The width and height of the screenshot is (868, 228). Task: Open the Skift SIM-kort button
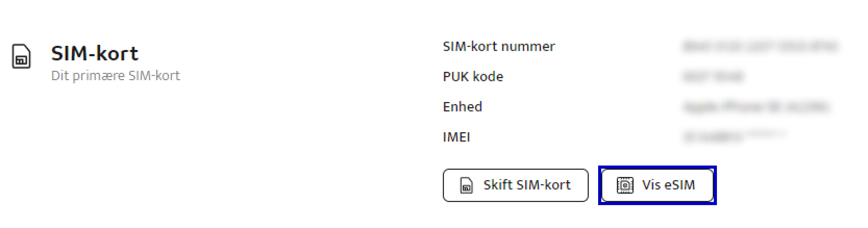tap(516, 185)
